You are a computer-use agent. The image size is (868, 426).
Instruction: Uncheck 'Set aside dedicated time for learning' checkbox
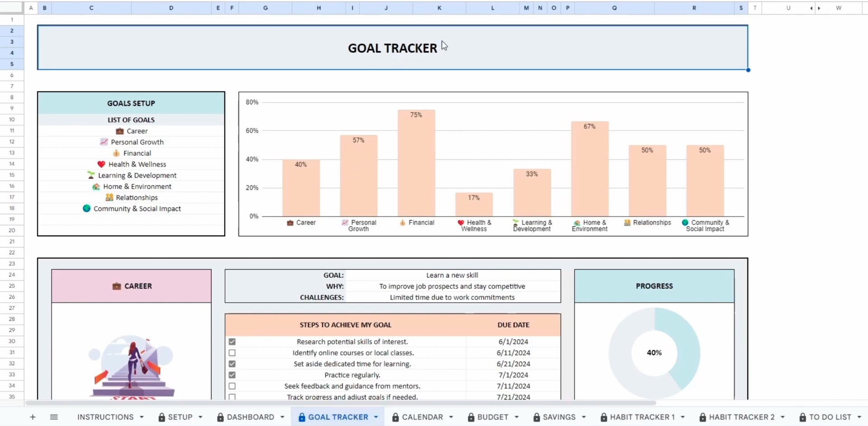coord(232,364)
